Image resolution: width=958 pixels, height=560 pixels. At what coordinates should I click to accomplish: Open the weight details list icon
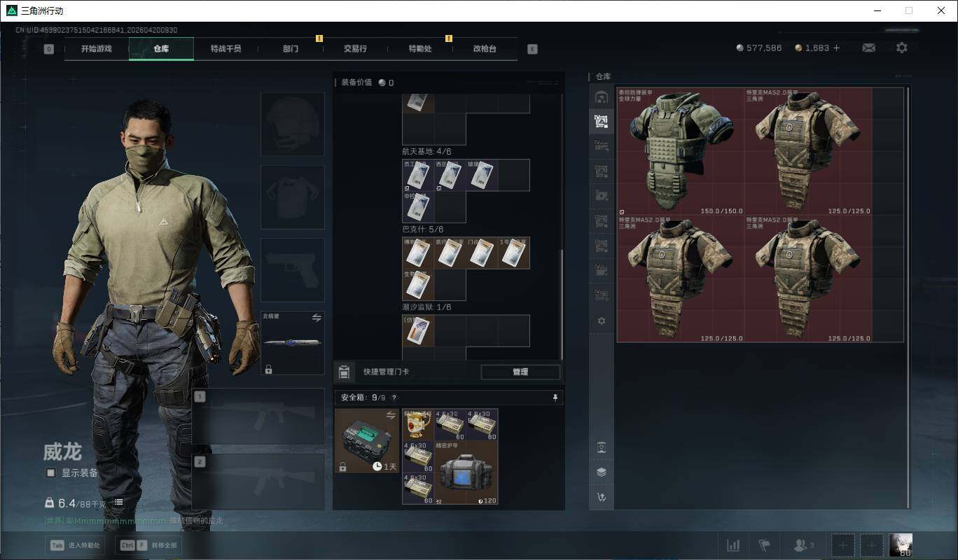pyautogui.click(x=119, y=503)
